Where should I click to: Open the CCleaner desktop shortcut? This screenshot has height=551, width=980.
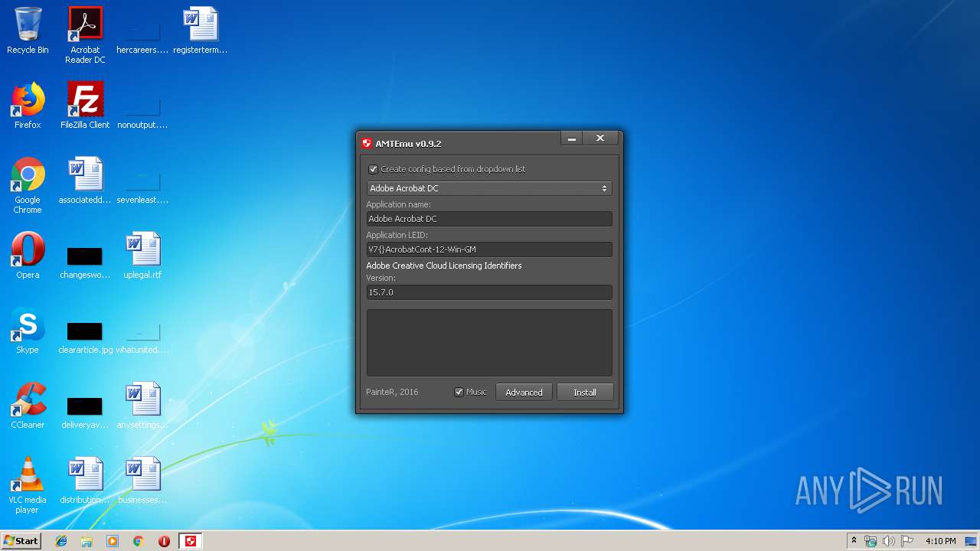click(x=28, y=406)
